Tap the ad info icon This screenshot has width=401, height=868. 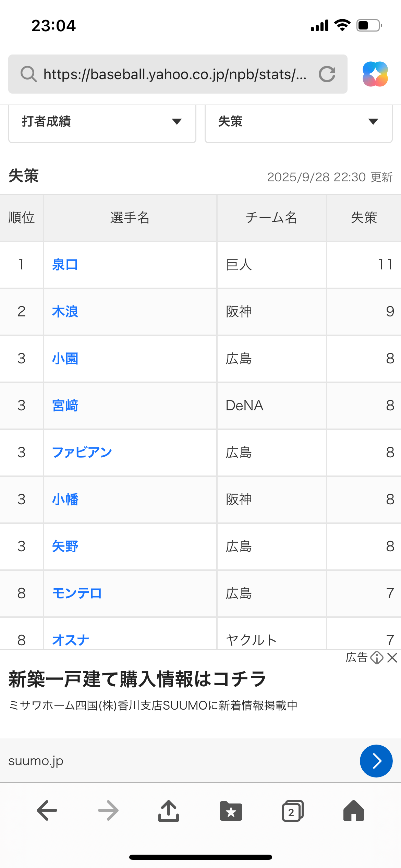(x=377, y=658)
